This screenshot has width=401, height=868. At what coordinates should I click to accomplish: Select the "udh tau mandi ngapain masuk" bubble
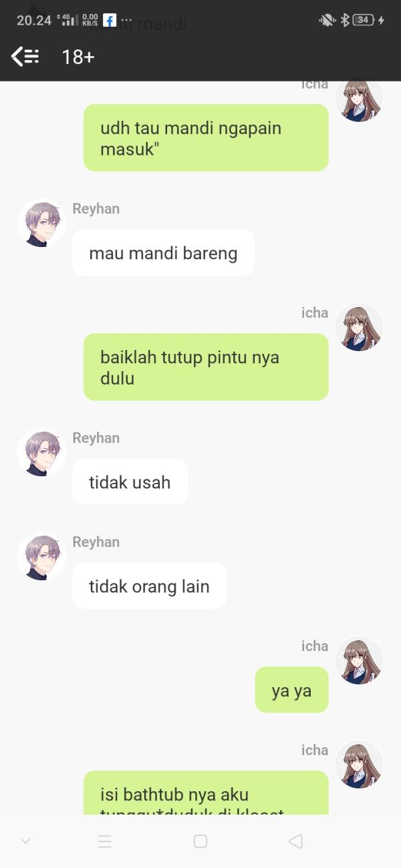click(x=206, y=138)
